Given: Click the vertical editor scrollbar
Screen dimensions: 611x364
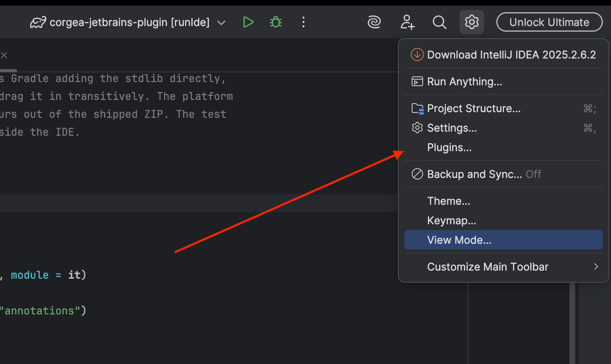Looking at the screenshot, I should (x=572, y=323).
